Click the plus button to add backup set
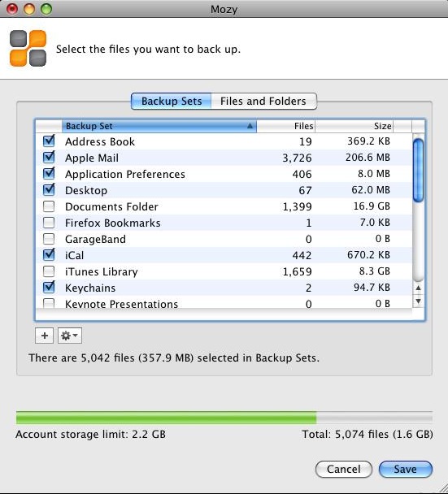 coord(45,336)
